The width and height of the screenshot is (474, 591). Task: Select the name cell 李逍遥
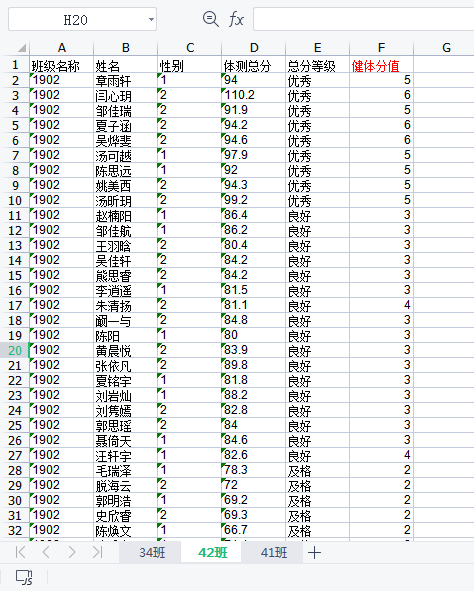[x=125, y=291]
